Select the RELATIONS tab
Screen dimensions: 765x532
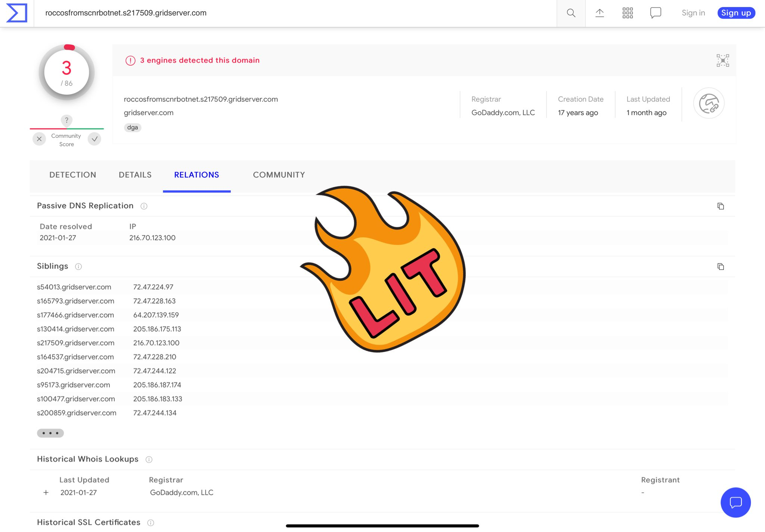[x=196, y=175]
